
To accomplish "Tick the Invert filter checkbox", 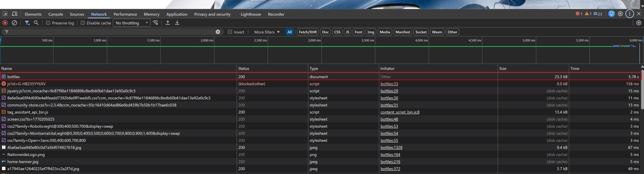I will [230, 32].
